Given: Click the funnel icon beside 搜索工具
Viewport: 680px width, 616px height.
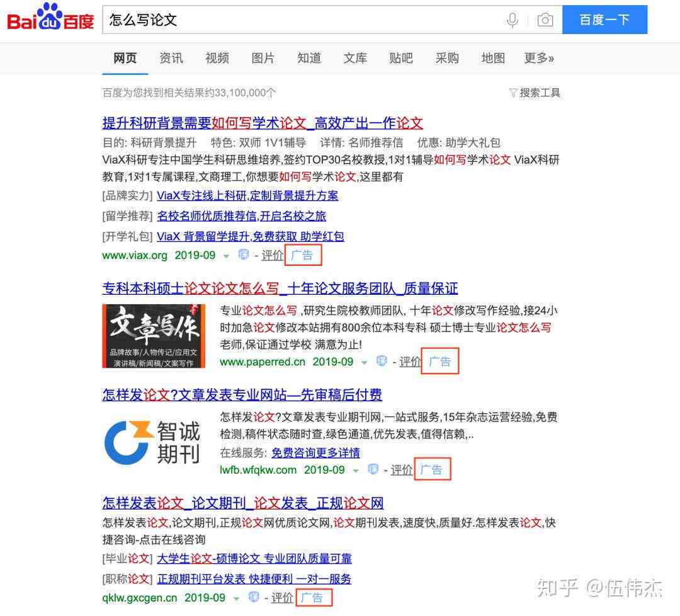Looking at the screenshot, I should pyautogui.click(x=513, y=93).
